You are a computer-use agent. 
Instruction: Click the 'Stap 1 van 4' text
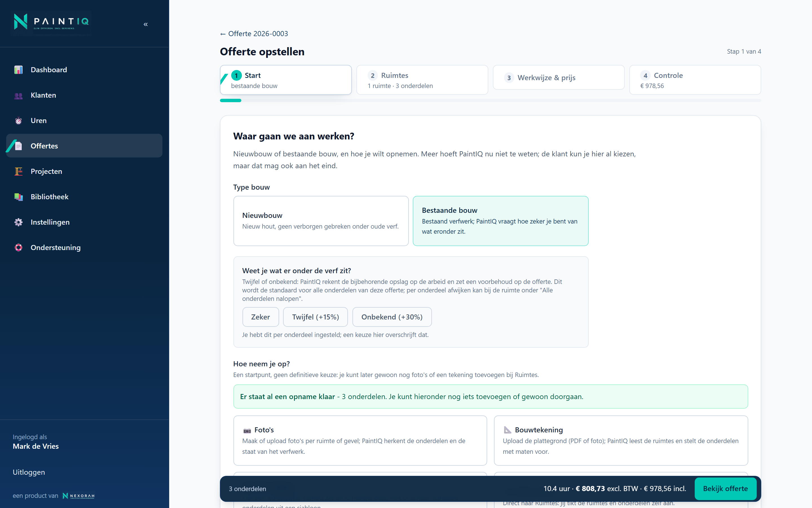(x=744, y=51)
